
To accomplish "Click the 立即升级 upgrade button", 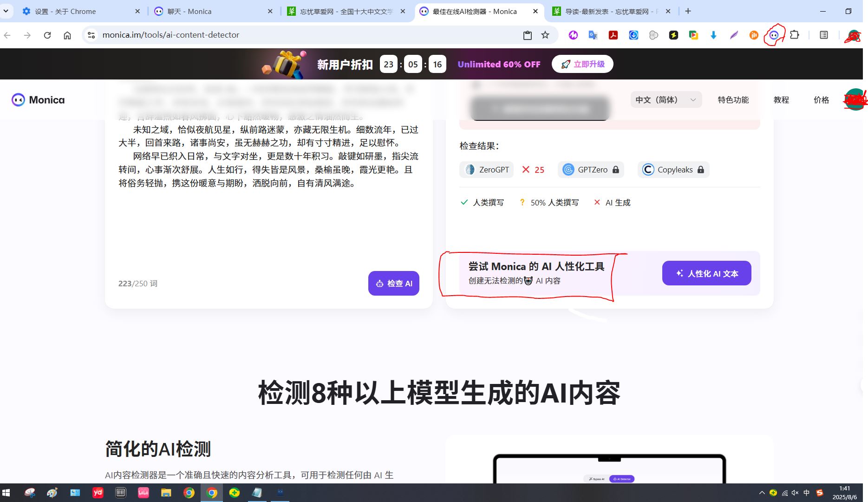I will (x=582, y=64).
